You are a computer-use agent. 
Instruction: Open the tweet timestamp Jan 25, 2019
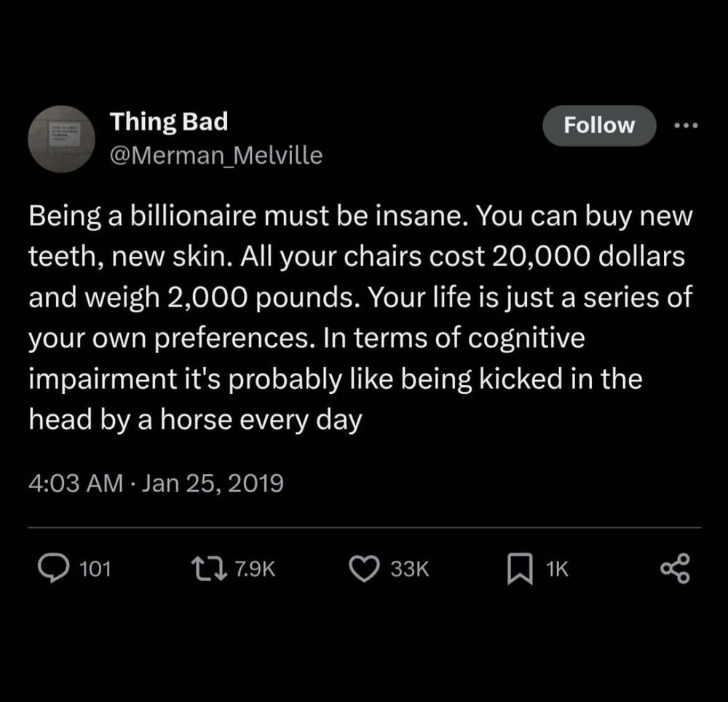156,482
